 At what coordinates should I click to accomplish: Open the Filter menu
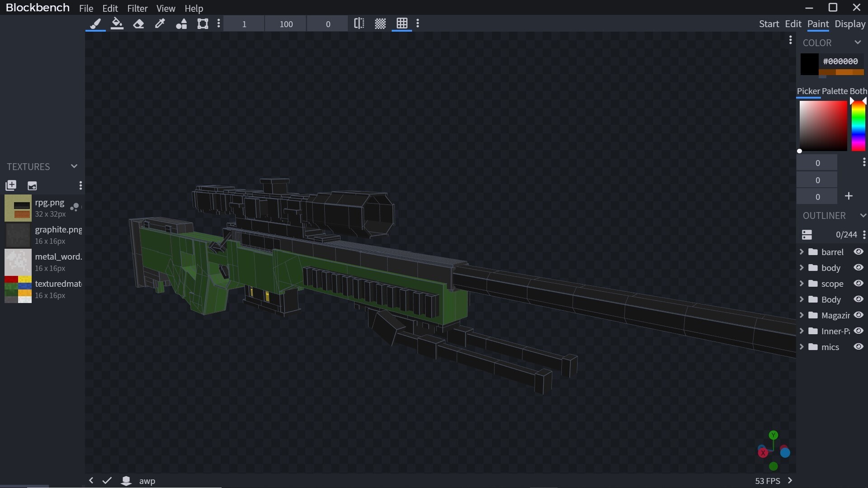click(137, 8)
